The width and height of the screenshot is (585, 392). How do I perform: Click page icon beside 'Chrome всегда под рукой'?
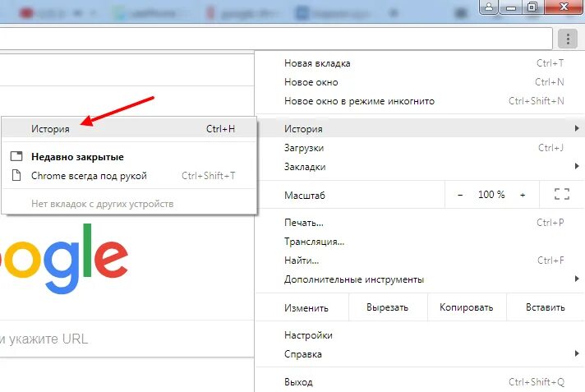(x=16, y=175)
